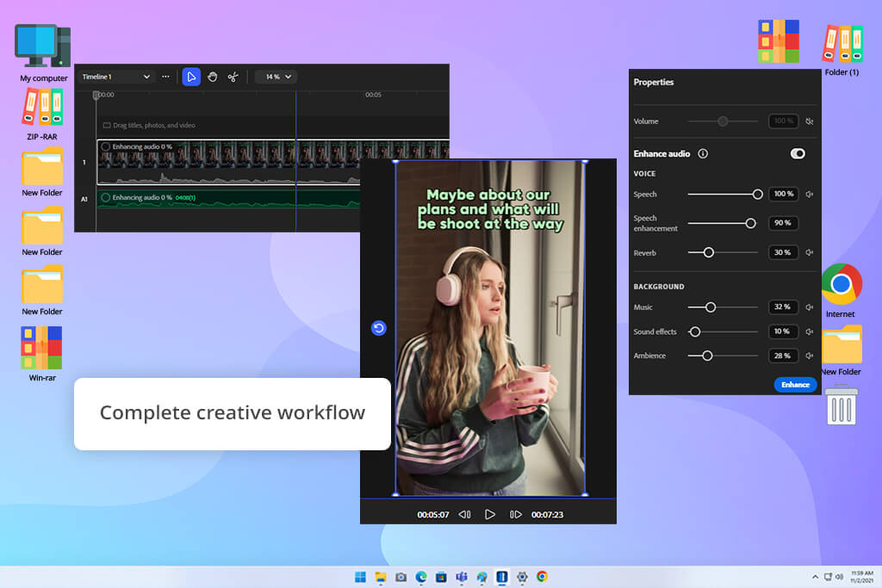This screenshot has width=882, height=588.
Task: Open Microsoft Edge from the taskbar
Action: pos(421,577)
